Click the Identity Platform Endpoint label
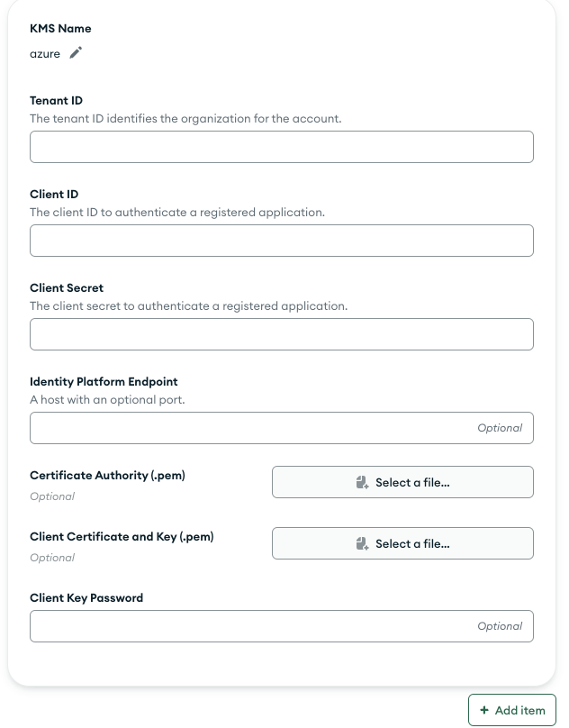Image resolution: width=569 pixels, height=728 pixels. pyautogui.click(x=104, y=382)
